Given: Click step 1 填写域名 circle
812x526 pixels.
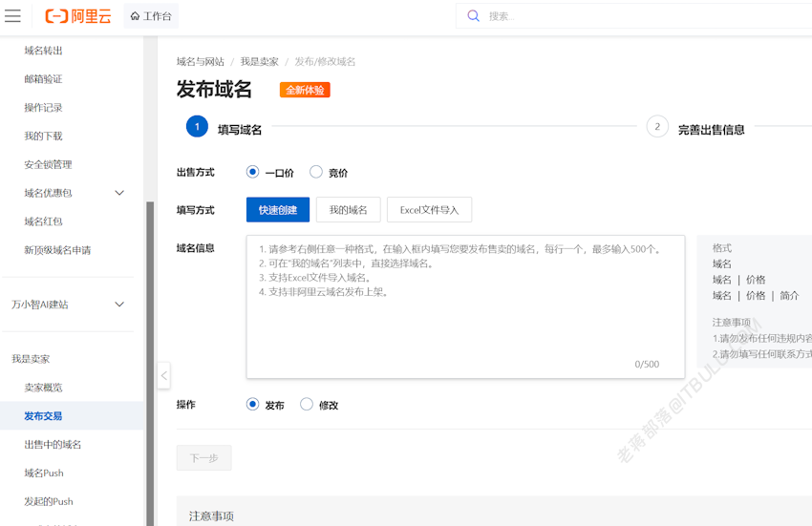Looking at the screenshot, I should click(x=197, y=126).
